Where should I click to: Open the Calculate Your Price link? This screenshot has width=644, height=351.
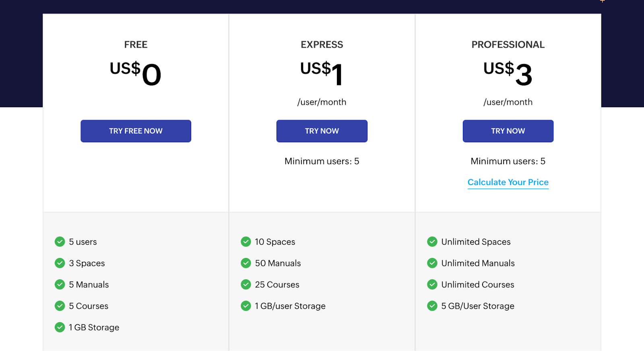pos(508,182)
